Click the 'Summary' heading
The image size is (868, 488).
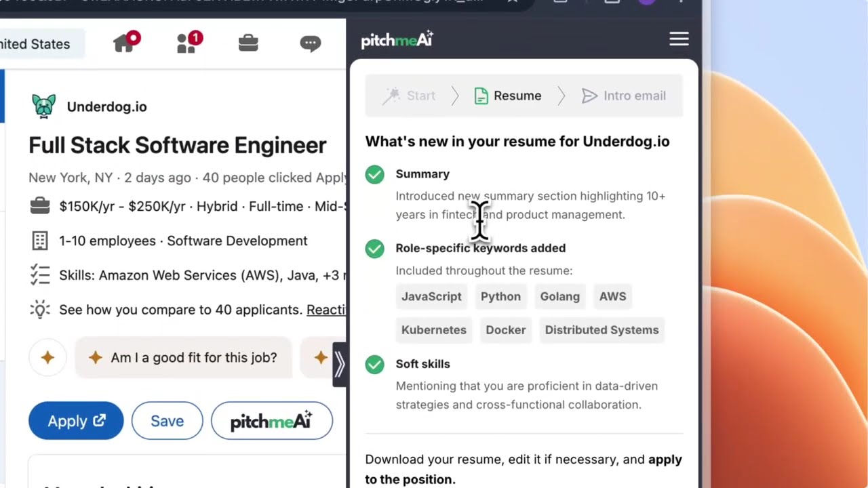click(422, 174)
